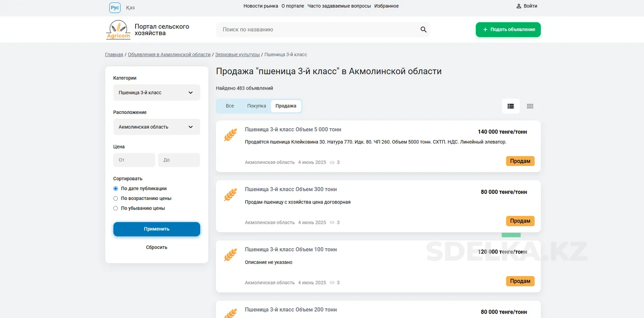Screen dimensions: 644x318
Task: Open Зерновые культуры breadcrumb link
Action: 238,54
